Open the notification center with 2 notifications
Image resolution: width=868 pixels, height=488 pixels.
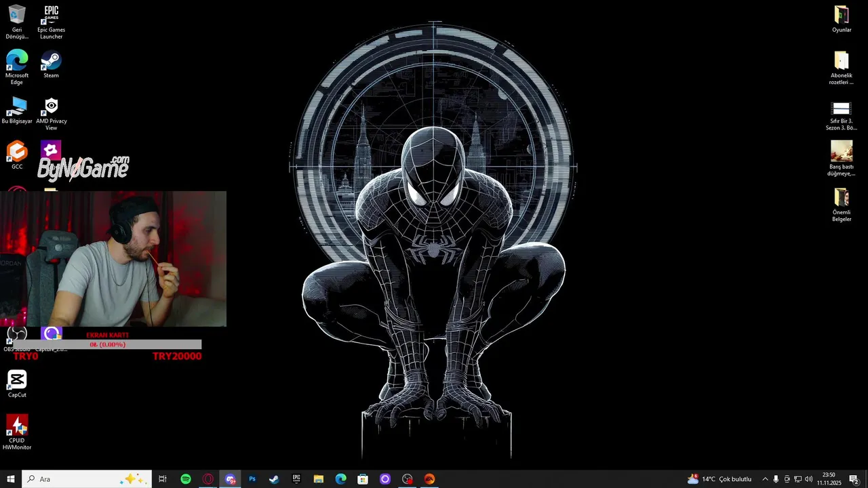click(x=854, y=479)
